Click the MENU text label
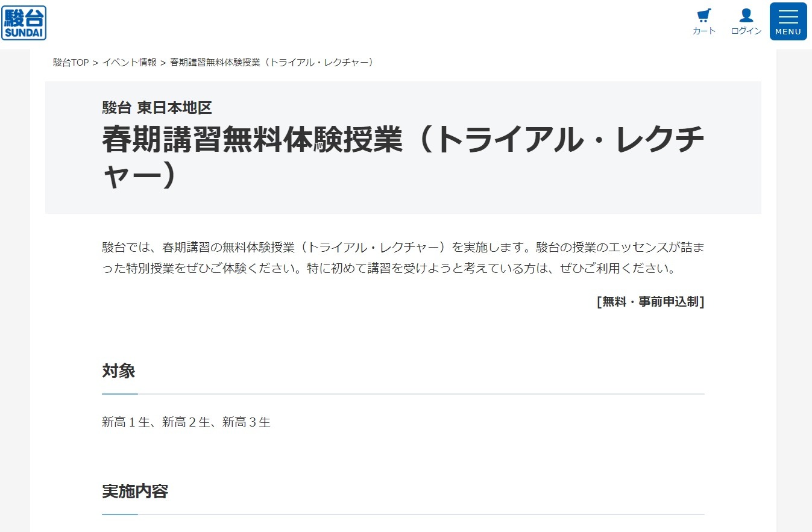Screen dimensions: 812x532 pyautogui.click(x=788, y=32)
